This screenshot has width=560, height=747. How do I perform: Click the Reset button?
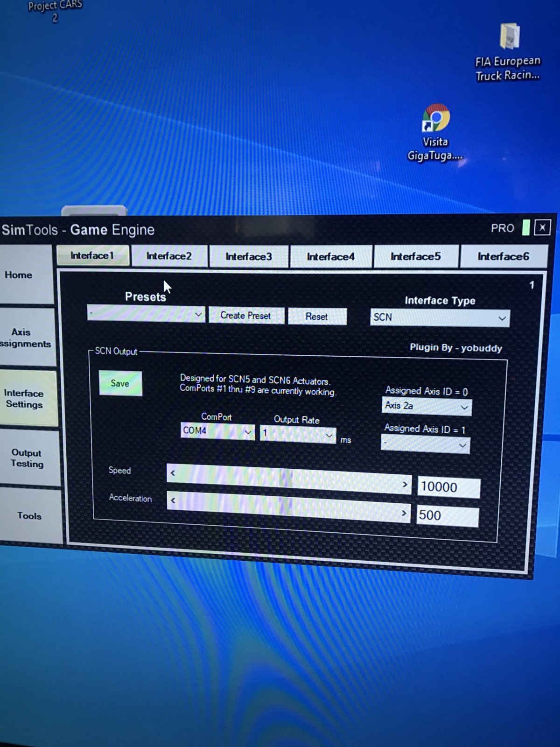pos(317,317)
